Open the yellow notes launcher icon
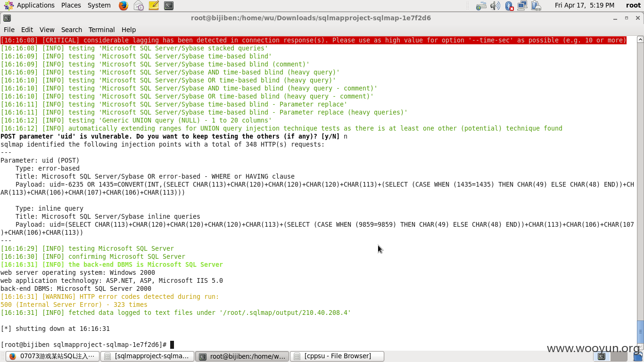This screenshot has height=362, width=644. point(154,6)
